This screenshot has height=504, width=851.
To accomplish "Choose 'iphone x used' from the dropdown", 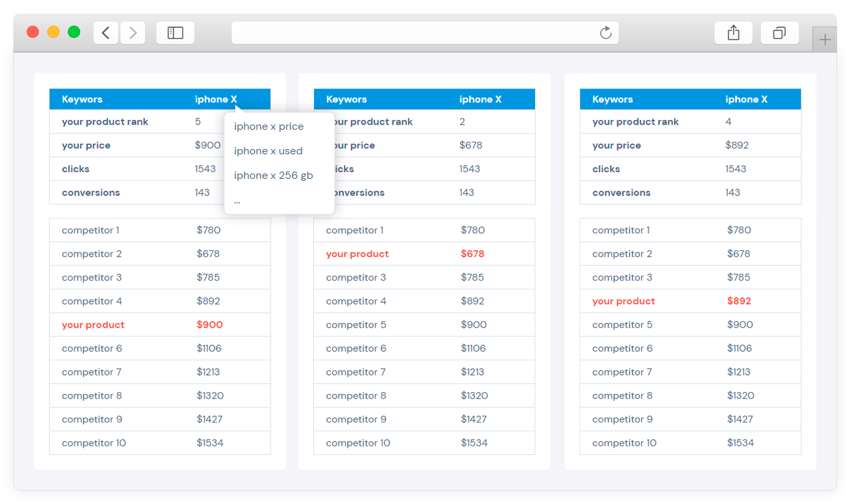I will (x=268, y=151).
